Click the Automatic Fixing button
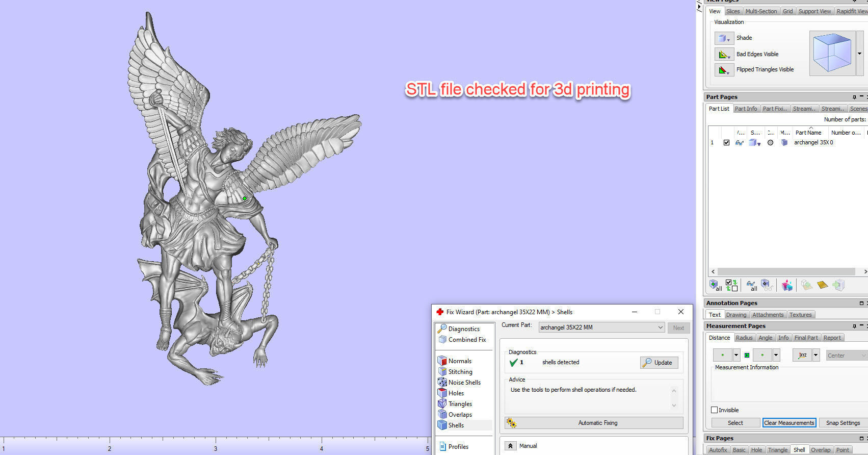 pyautogui.click(x=594, y=423)
